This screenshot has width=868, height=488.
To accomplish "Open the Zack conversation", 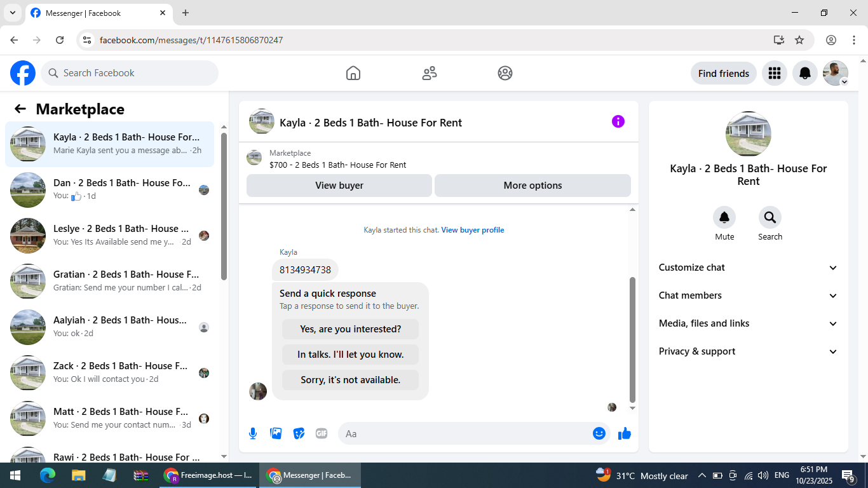I will pyautogui.click(x=110, y=373).
